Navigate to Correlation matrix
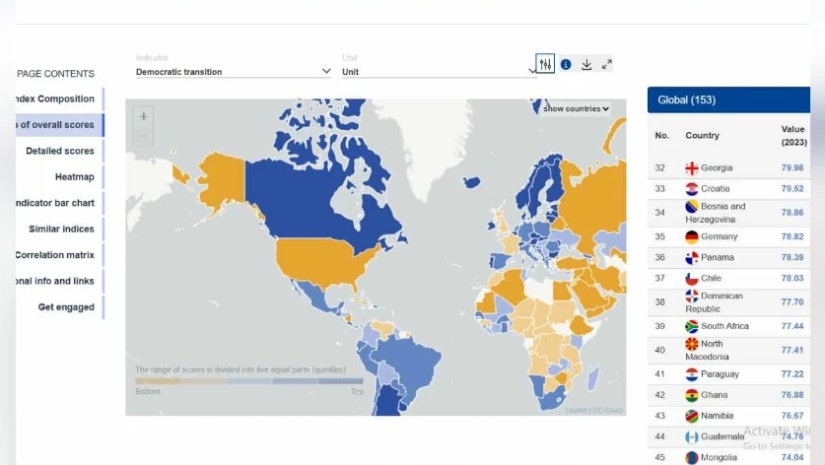This screenshot has width=825, height=465. [55, 255]
